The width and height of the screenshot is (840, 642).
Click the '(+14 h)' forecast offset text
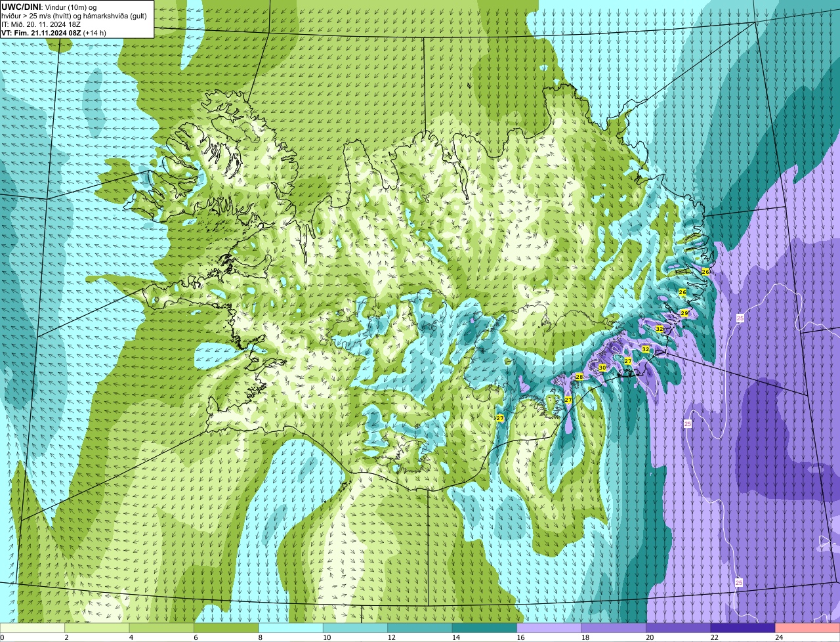[94, 33]
